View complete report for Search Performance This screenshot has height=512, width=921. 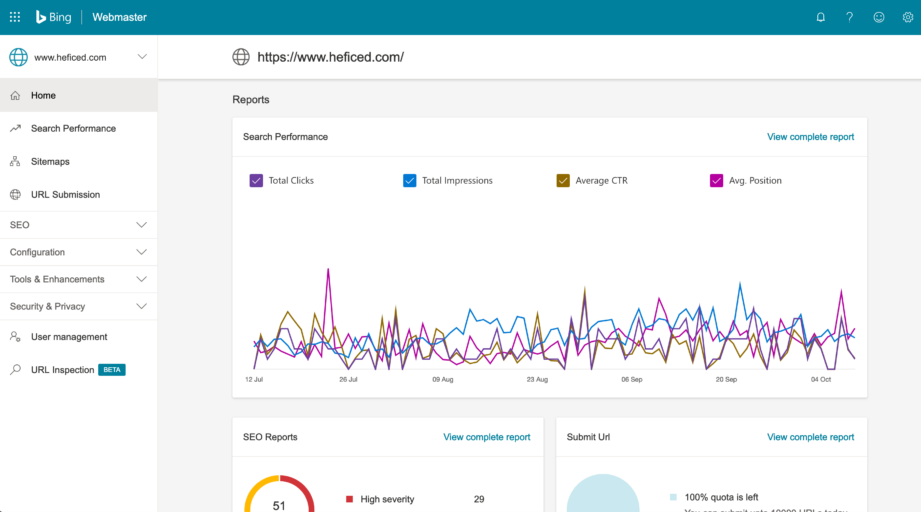pos(810,137)
